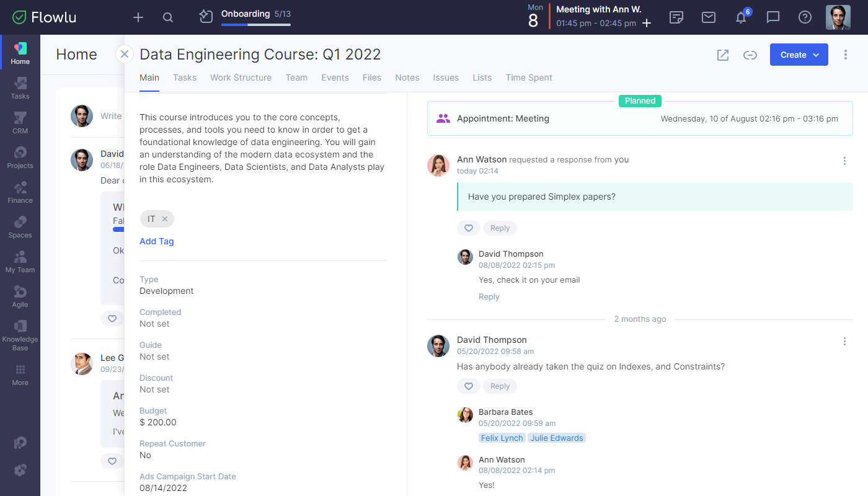868x496 pixels.
Task: Open settings gear in sidebar
Action: point(20,470)
